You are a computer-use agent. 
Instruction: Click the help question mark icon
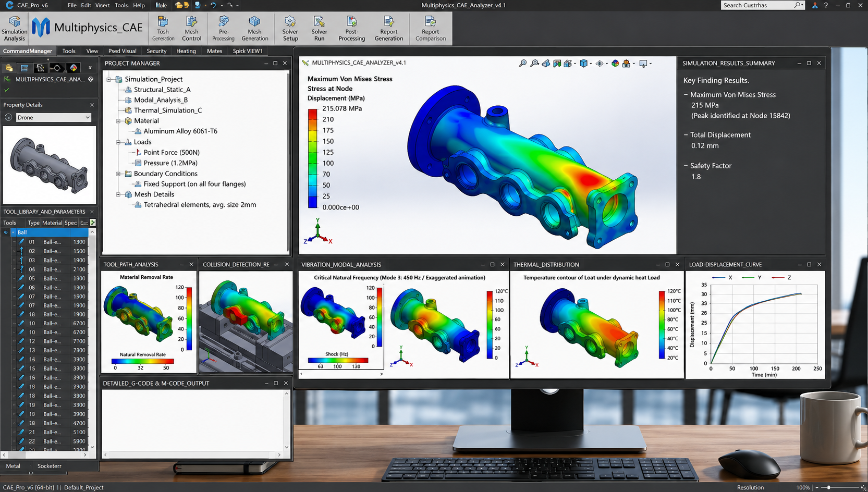tap(826, 5)
